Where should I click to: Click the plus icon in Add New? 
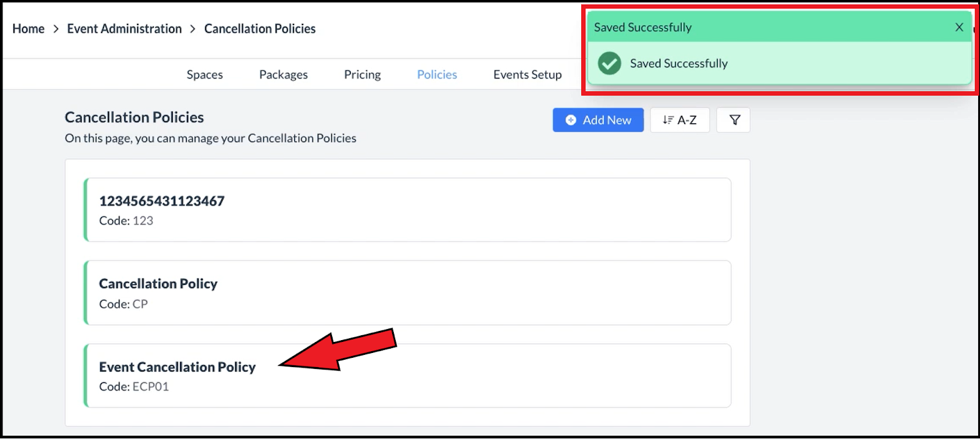tap(571, 120)
